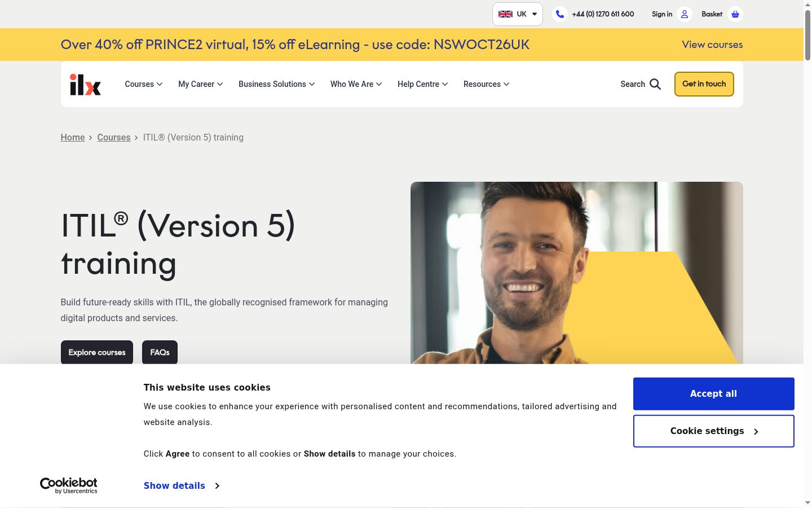Click Explore courses button
This screenshot has width=812, height=508.
pyautogui.click(x=97, y=352)
